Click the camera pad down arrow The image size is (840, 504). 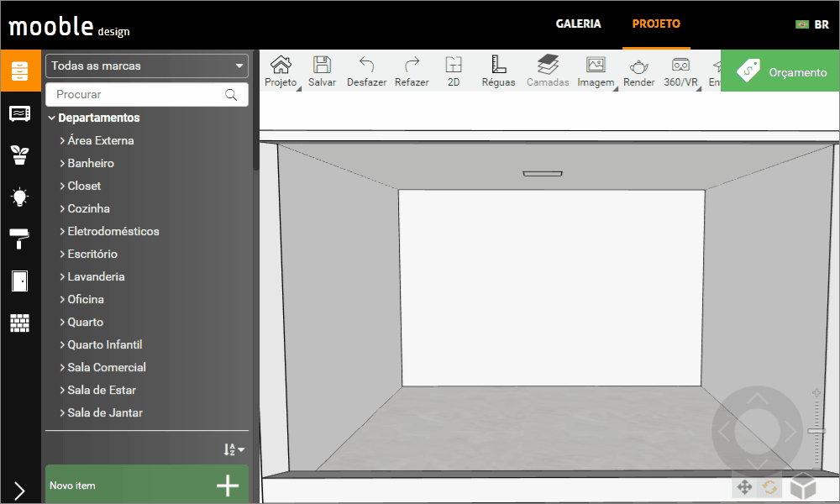(758, 464)
